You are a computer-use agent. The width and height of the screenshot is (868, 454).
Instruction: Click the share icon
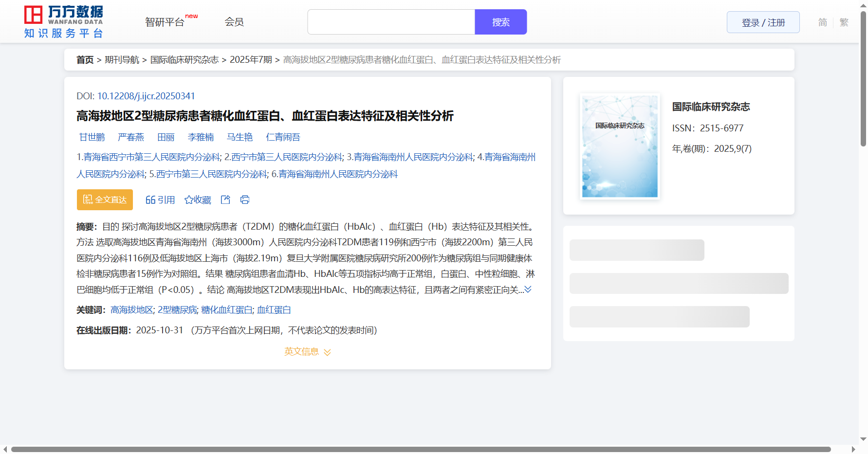[225, 200]
